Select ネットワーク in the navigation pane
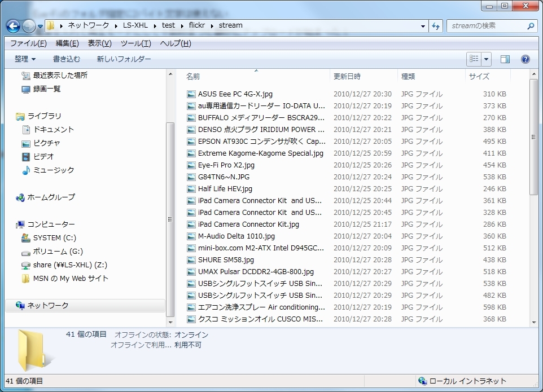The image size is (543, 392). pyautogui.click(x=85, y=306)
